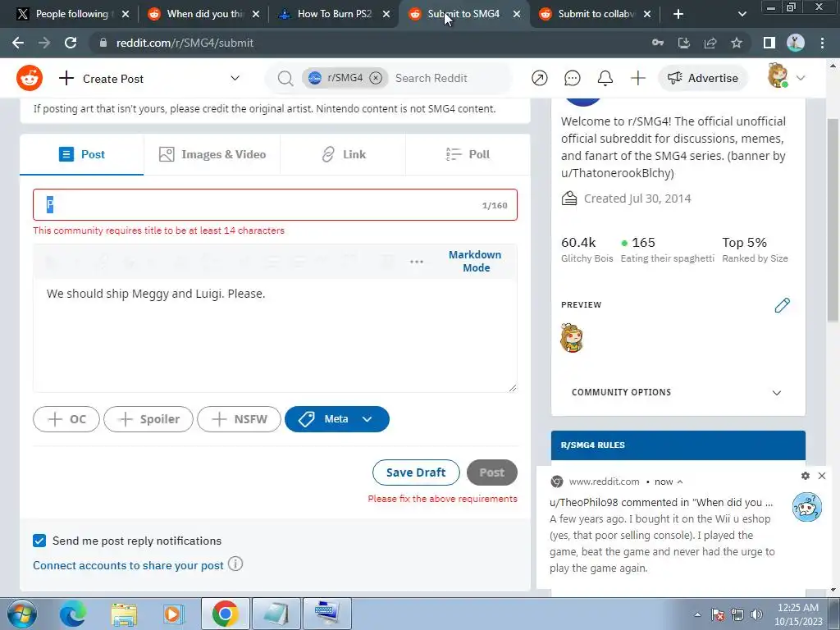Image resolution: width=840 pixels, height=630 pixels.
Task: Dismiss the reddit.com notification popup
Action: coord(822,476)
